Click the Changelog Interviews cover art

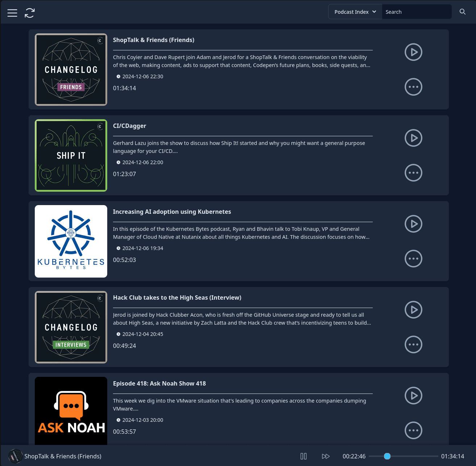[x=71, y=327]
